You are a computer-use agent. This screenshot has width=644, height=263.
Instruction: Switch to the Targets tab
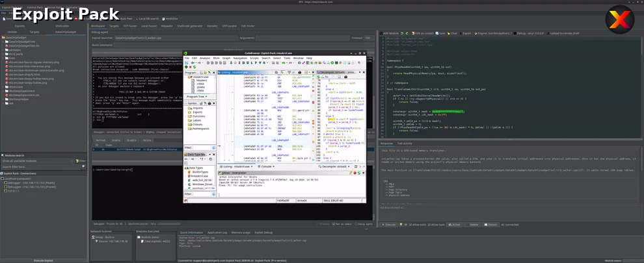click(114, 26)
